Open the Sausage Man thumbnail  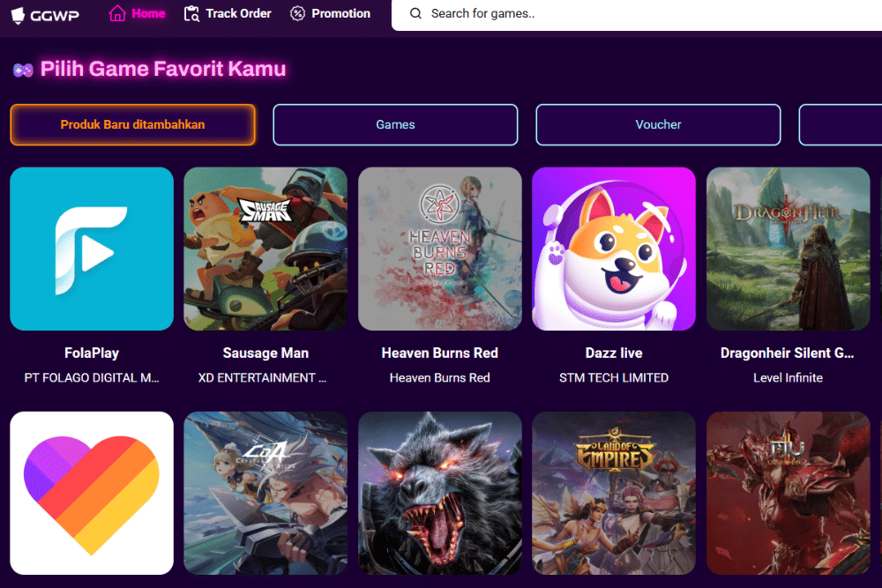pyautogui.click(x=265, y=249)
